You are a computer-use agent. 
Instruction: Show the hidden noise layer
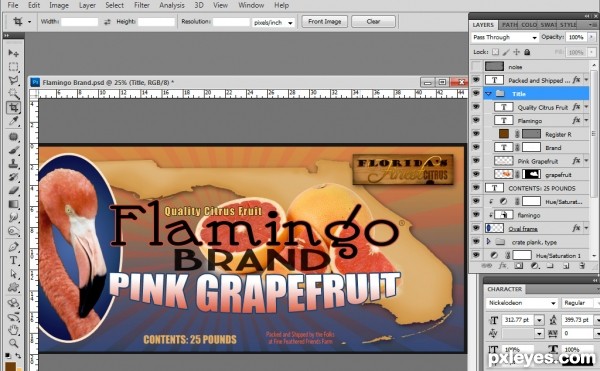[x=476, y=67]
